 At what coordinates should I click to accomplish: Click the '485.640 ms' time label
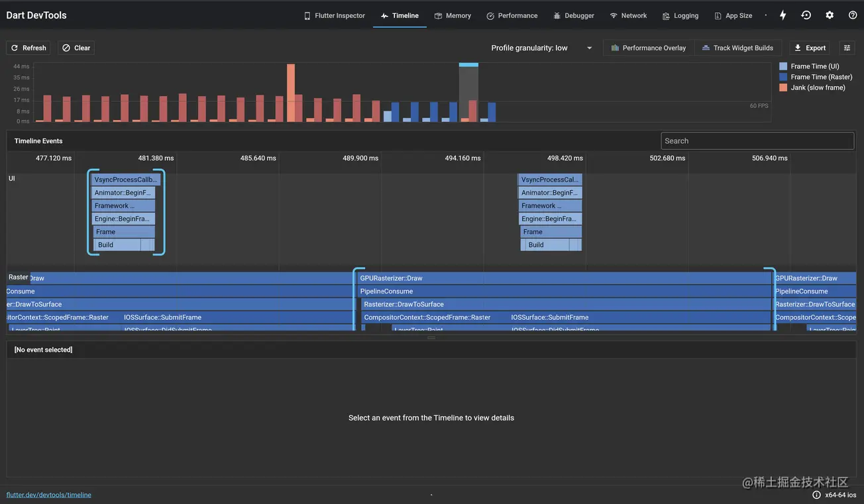(258, 158)
